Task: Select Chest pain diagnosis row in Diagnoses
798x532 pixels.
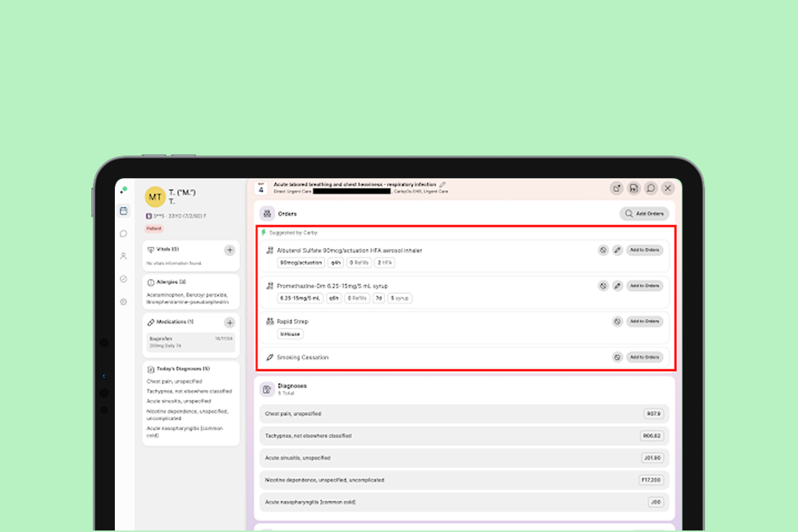Action: (464, 414)
